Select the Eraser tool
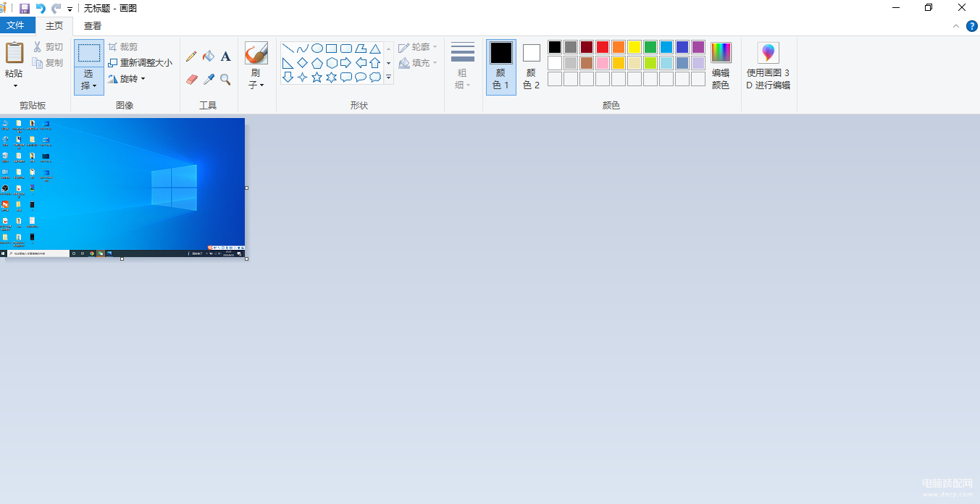Image resolution: width=980 pixels, height=504 pixels. click(x=191, y=79)
